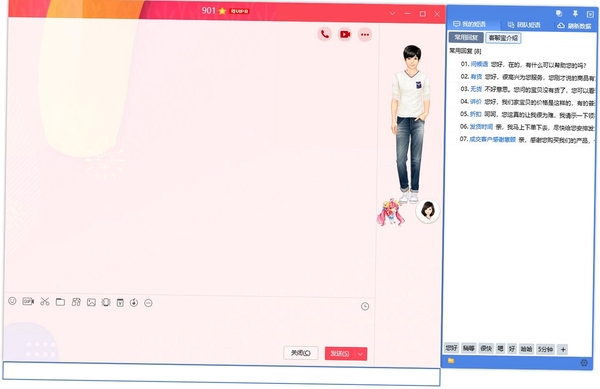Insert the 嗯 quick reply

click(x=500, y=348)
